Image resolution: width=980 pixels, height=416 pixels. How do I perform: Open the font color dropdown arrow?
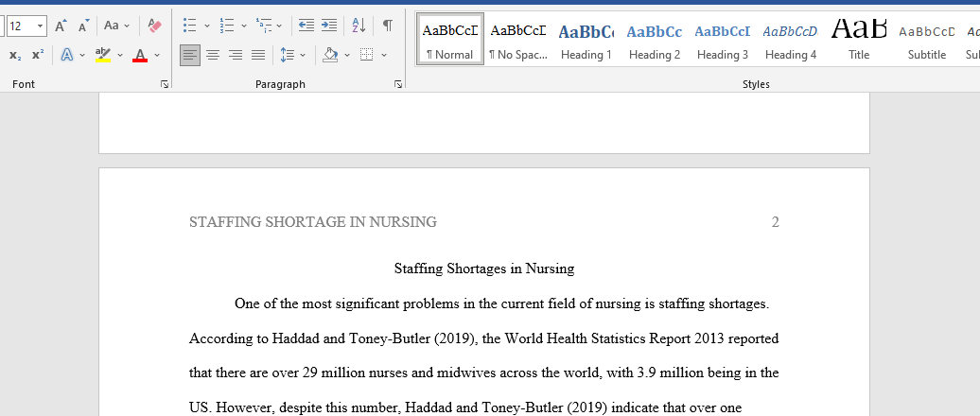[157, 55]
